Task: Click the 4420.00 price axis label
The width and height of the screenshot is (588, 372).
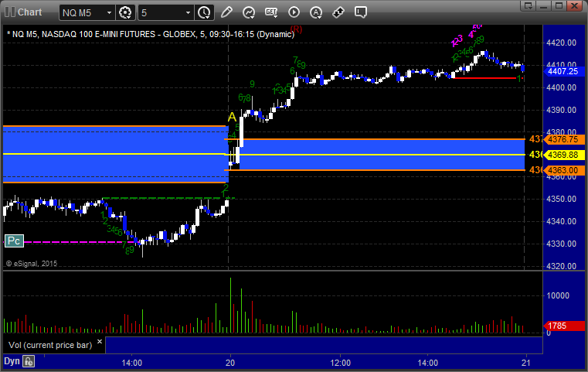Action: [562, 43]
